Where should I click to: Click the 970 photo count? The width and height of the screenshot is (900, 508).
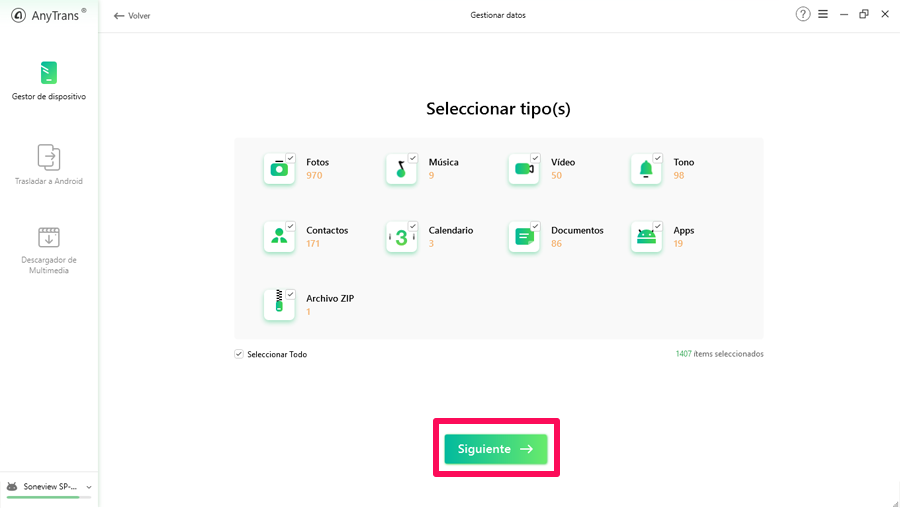pos(314,176)
